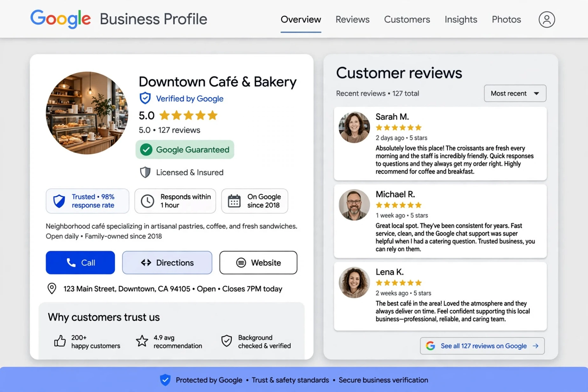Click the Downtown Café & Bakery title
Screen dimensions: 588x392
click(218, 82)
